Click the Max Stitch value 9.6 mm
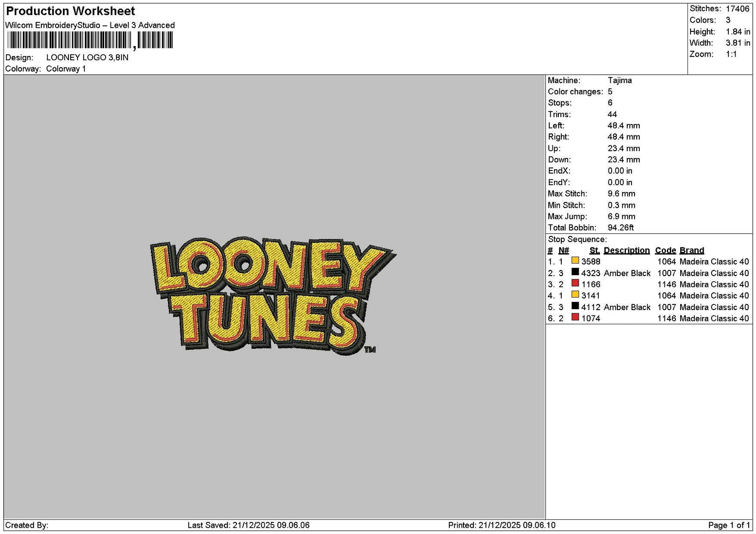 point(622,194)
